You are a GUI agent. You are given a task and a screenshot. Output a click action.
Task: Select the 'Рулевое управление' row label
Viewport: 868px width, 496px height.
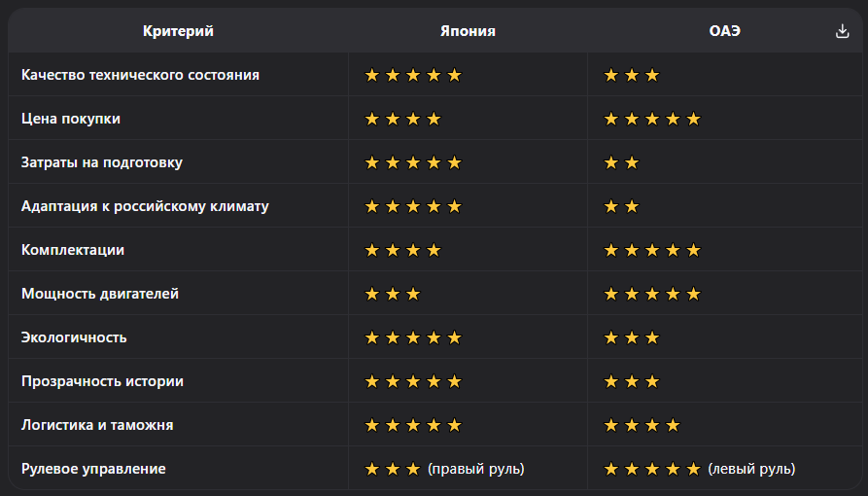(93, 469)
